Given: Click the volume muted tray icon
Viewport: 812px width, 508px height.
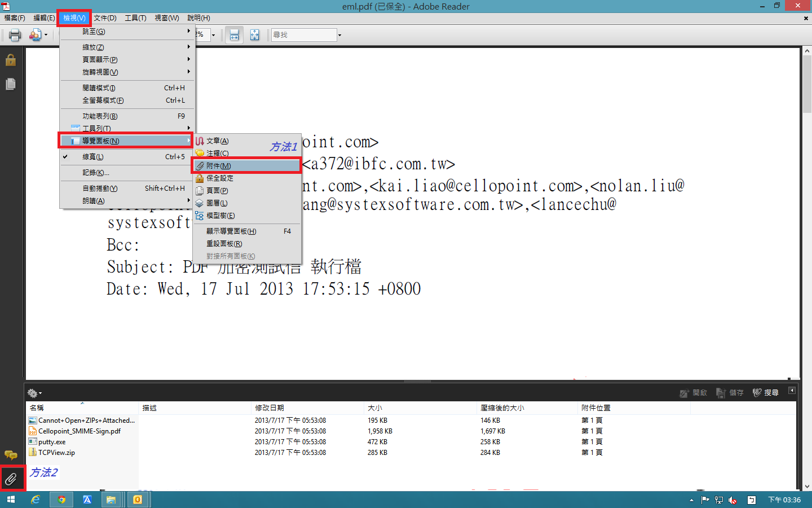Looking at the screenshot, I should (x=732, y=500).
